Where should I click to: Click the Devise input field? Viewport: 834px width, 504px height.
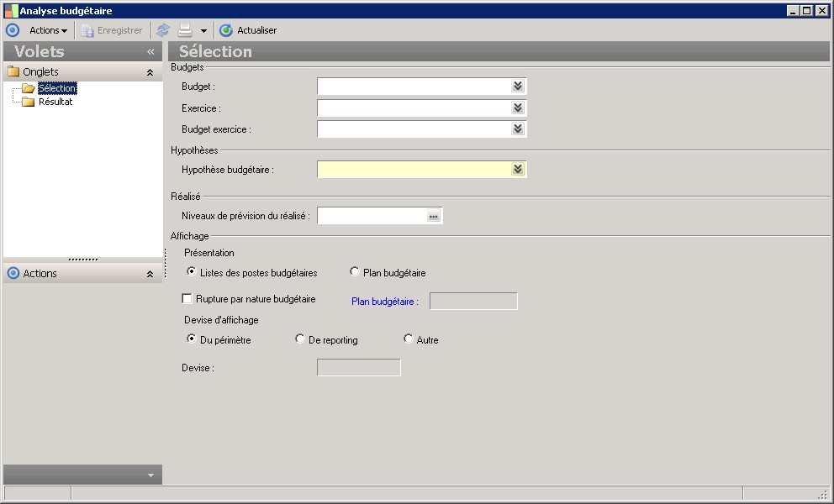(x=359, y=367)
